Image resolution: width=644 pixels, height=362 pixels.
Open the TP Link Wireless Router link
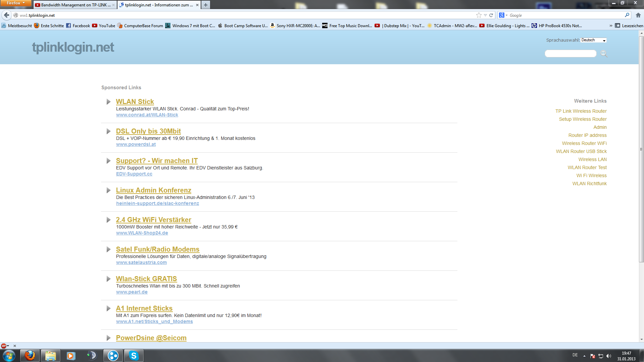581,111
